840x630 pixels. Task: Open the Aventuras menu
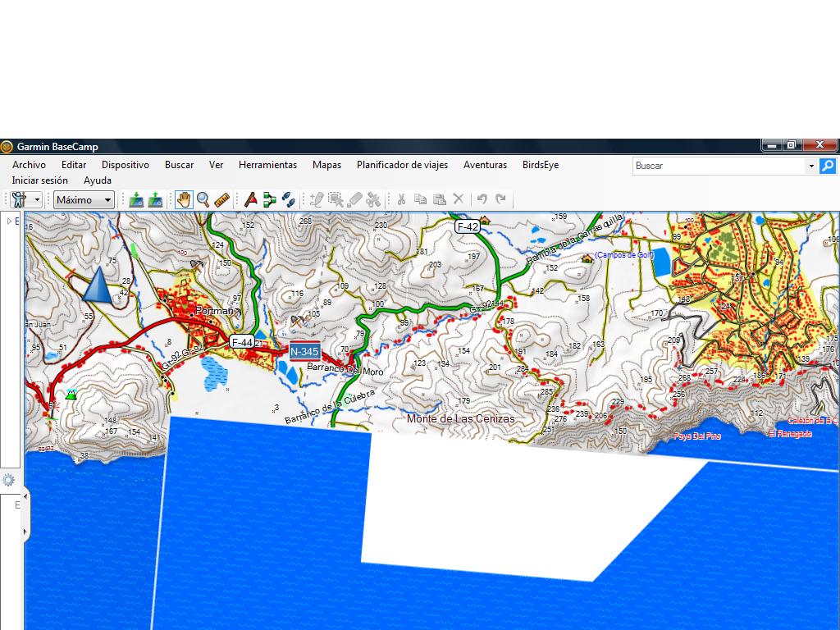pyautogui.click(x=486, y=165)
